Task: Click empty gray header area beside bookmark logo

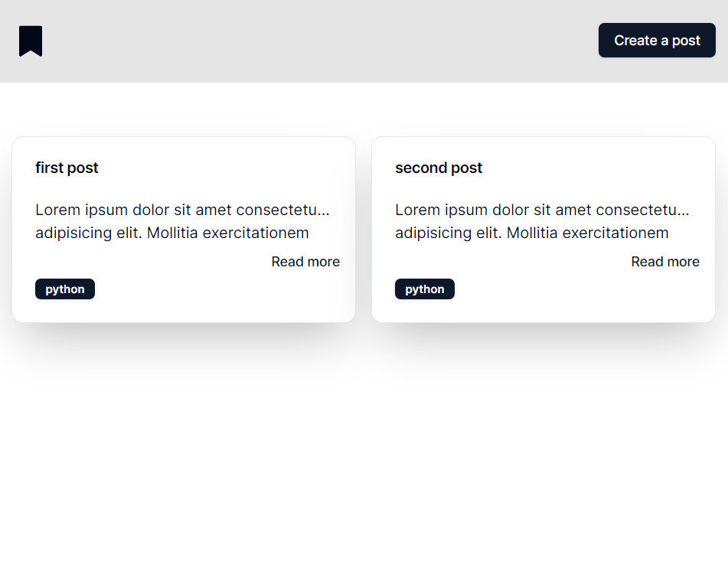Action: [x=320, y=41]
